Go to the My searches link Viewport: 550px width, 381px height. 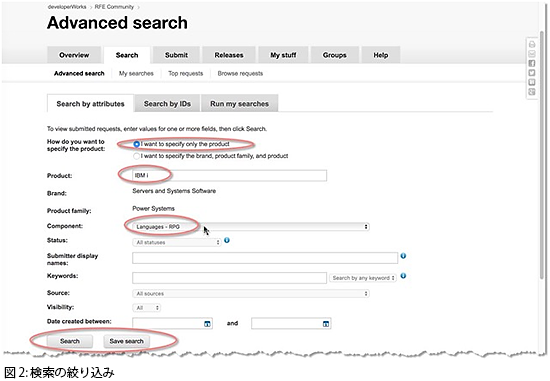[136, 73]
